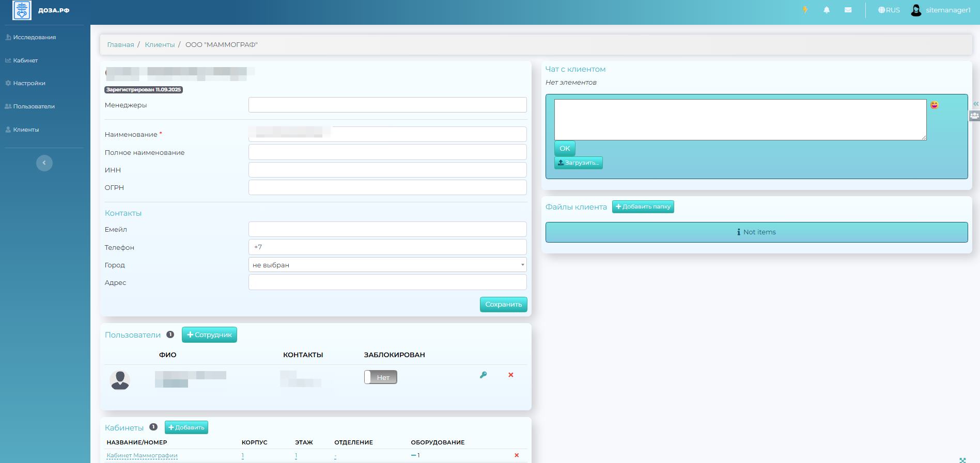This screenshot has height=463, width=980.
Task: Toggle the Заблокирован switch for user
Action: [x=381, y=377]
